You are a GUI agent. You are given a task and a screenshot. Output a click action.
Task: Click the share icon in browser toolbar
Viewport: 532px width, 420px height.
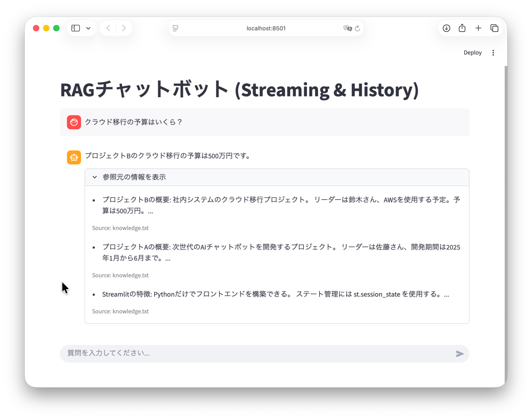coord(462,28)
